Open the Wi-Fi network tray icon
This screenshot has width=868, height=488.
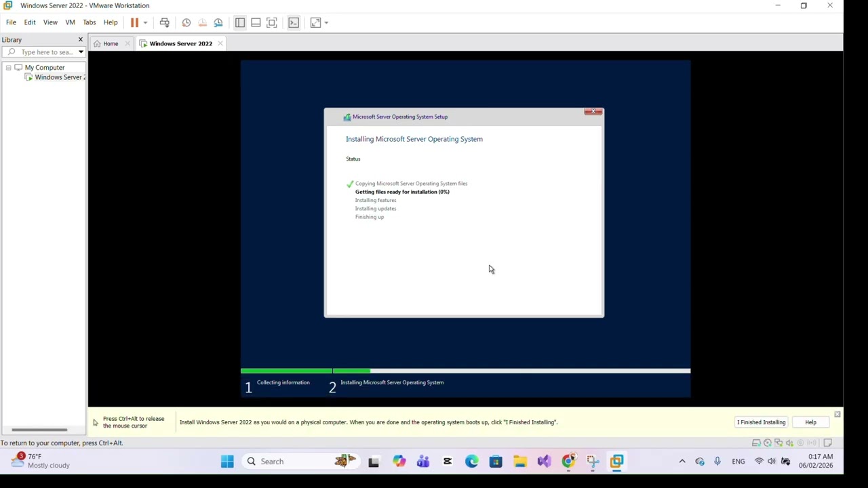click(x=759, y=462)
